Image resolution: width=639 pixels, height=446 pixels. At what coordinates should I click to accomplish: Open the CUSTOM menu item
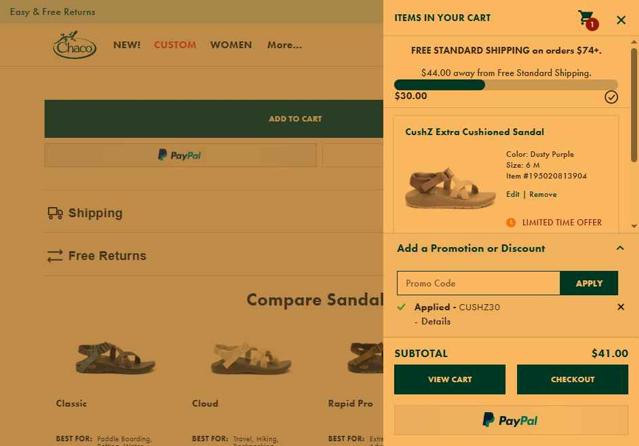pyautogui.click(x=175, y=45)
